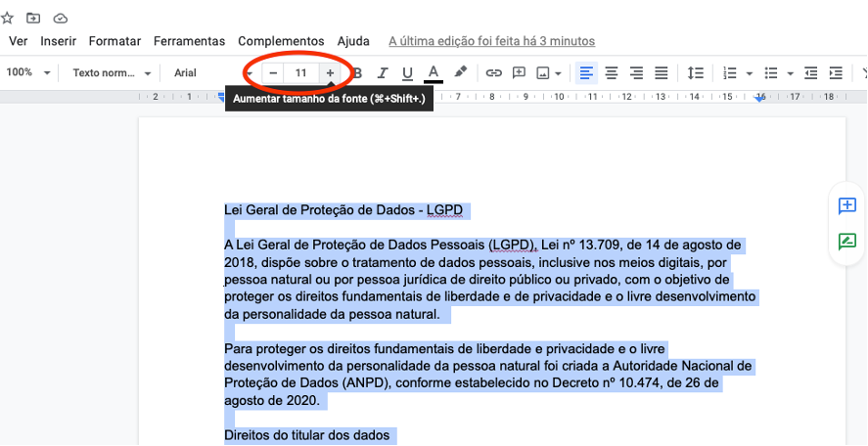Click the text 'da personalidade da pessoa natural.'
The height and width of the screenshot is (446, 868).
(x=332, y=315)
